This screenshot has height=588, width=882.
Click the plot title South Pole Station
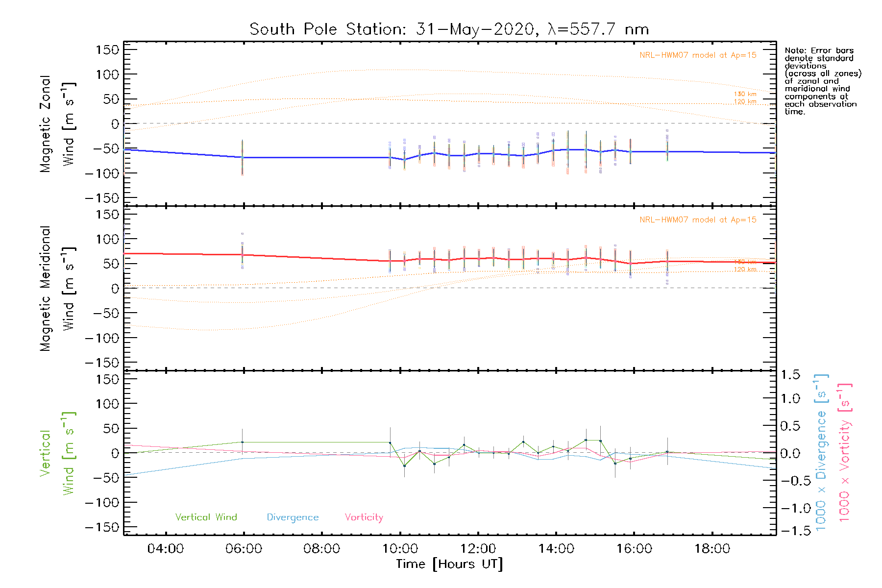(449, 29)
